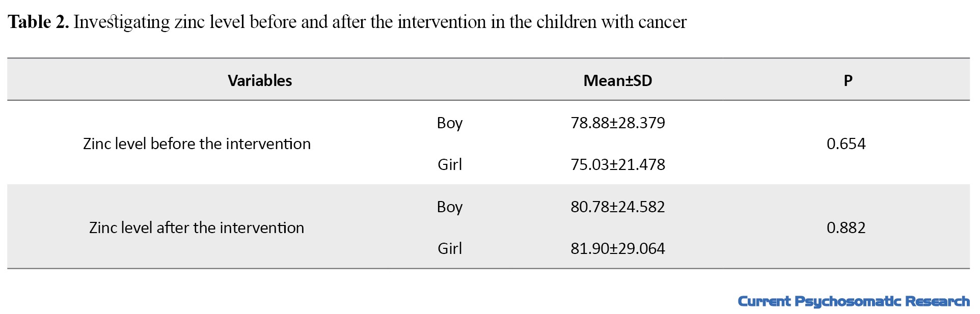Viewport: 980px width, 314px height.
Task: Click Zinc level after the intervention label
Action: click(197, 227)
